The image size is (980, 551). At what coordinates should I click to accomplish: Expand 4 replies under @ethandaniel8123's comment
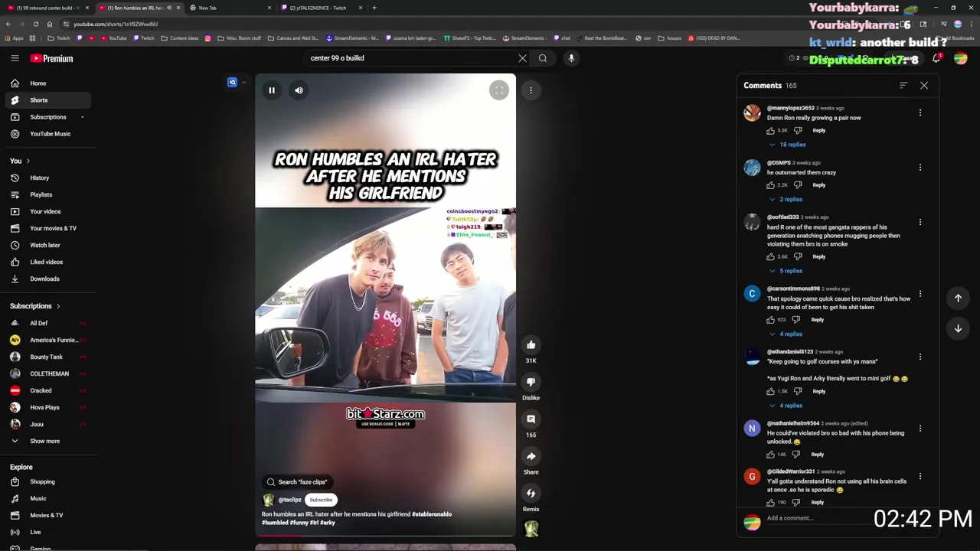(x=786, y=406)
